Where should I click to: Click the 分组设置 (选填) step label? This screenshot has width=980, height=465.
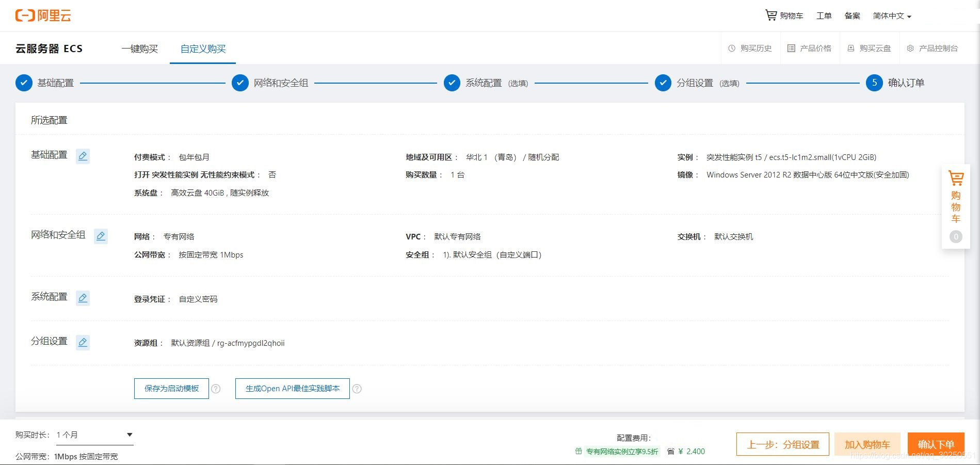tap(708, 83)
